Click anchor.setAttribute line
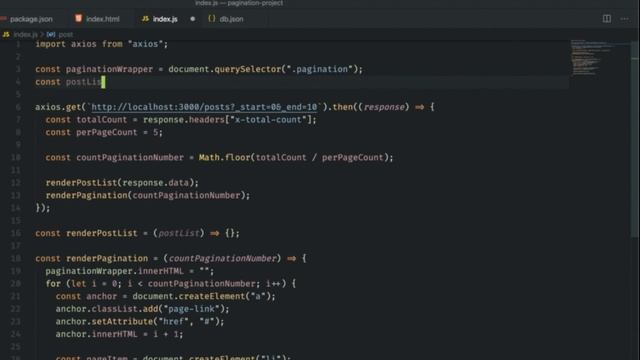The image size is (640, 360). [x=140, y=322]
